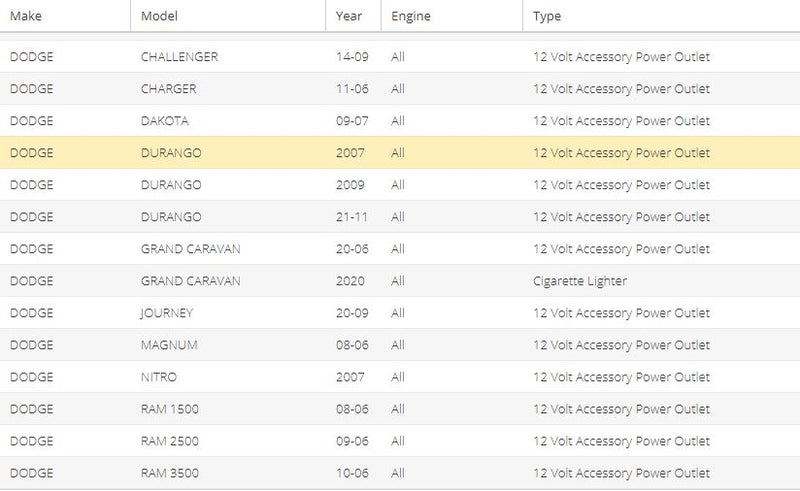This screenshot has height=491, width=800.
Task: Click the Model column header
Action: click(x=160, y=17)
